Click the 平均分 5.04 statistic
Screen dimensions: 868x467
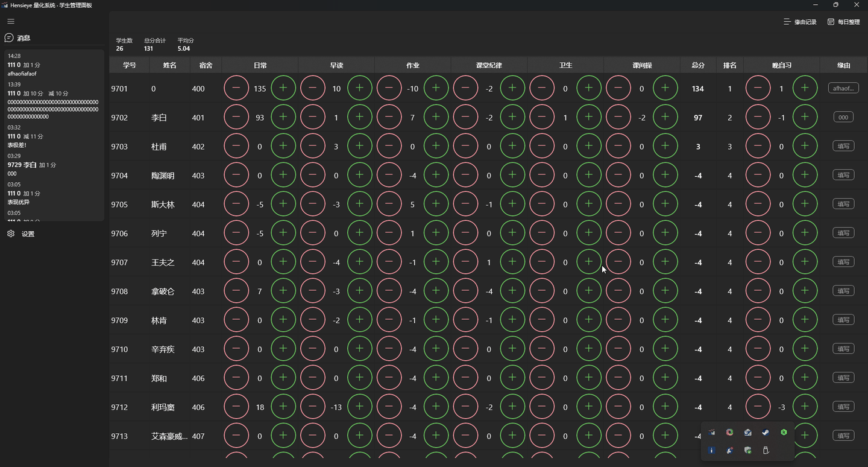(186, 45)
